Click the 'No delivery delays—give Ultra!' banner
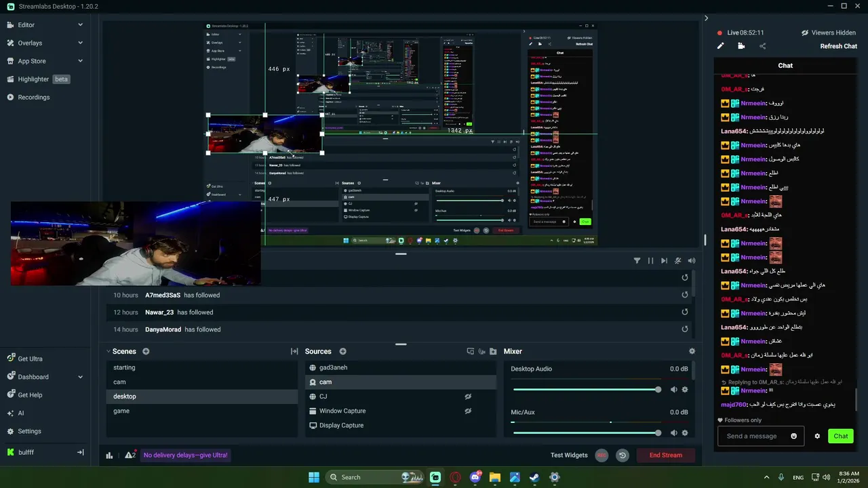 coord(186,455)
